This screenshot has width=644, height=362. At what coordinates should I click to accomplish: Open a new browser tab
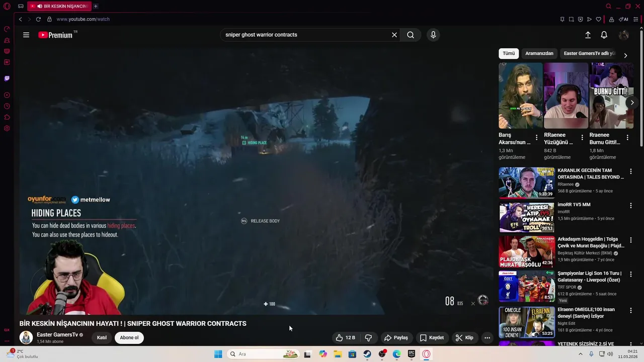[96, 6]
